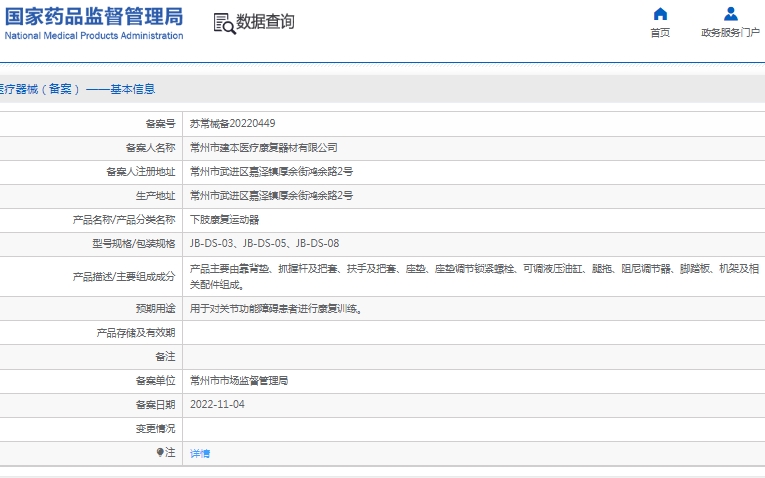Click the 产品存储及有效期 label
Screen dimensions: 765x478
point(136,333)
